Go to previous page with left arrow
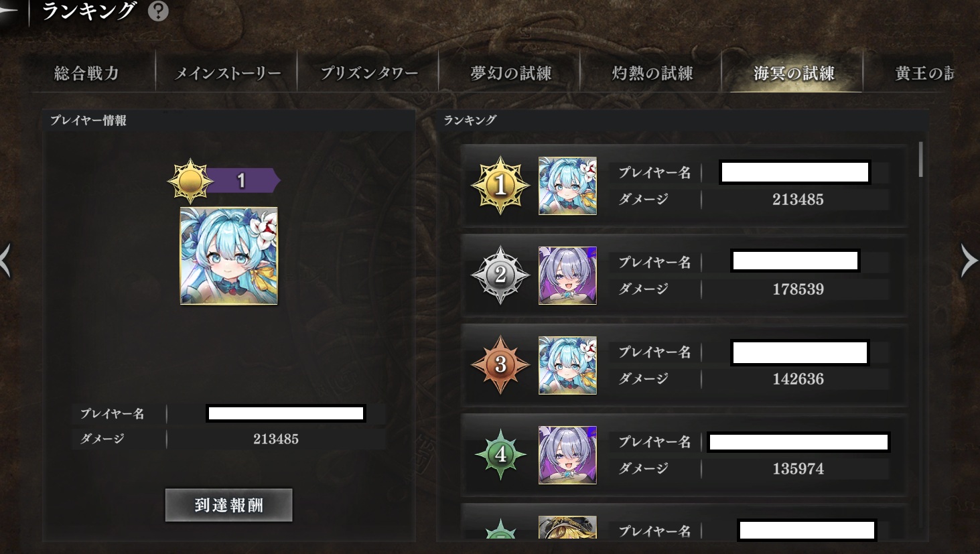The width and height of the screenshot is (980, 554). (6, 261)
